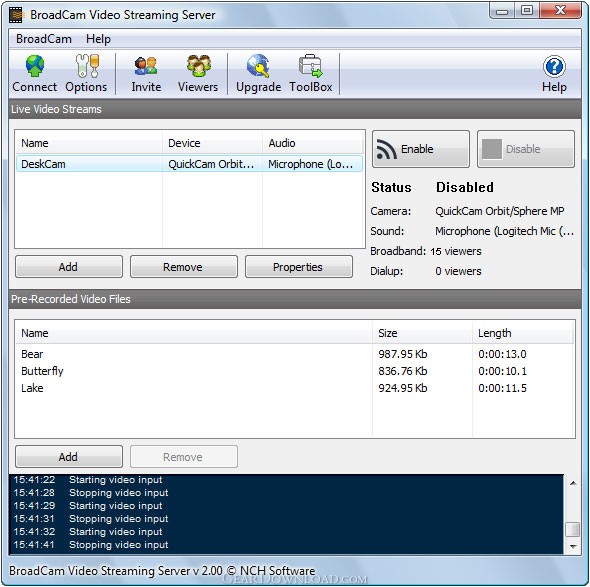This screenshot has width=590, height=587.
Task: Maximize the BroadCam window
Action: click(x=527, y=11)
